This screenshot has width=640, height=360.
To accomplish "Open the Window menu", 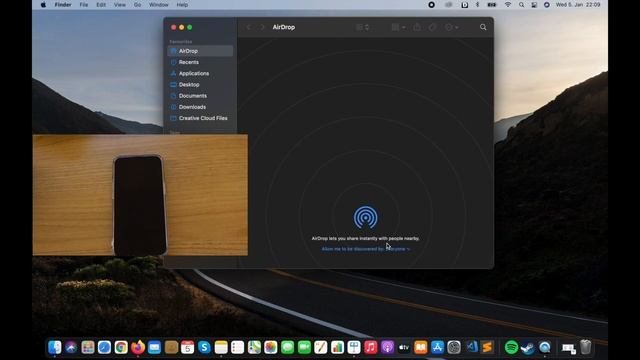I will [x=158, y=5].
